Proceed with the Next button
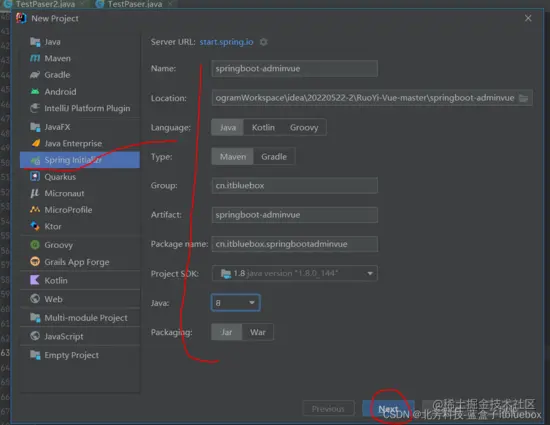The height and width of the screenshot is (425, 550). tap(388, 409)
